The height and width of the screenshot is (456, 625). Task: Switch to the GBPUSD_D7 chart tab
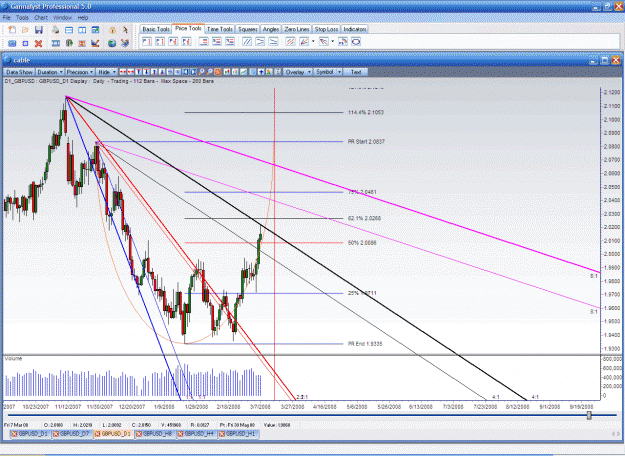[x=71, y=434]
